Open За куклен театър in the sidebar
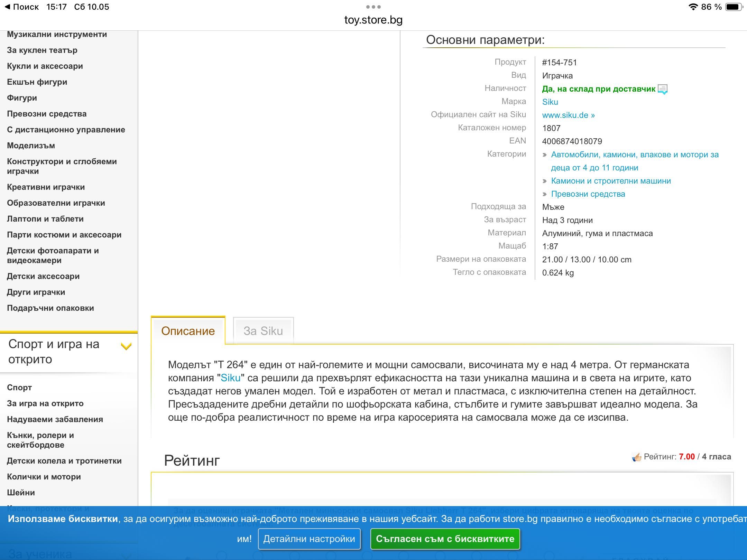The width and height of the screenshot is (747, 560). tap(42, 50)
